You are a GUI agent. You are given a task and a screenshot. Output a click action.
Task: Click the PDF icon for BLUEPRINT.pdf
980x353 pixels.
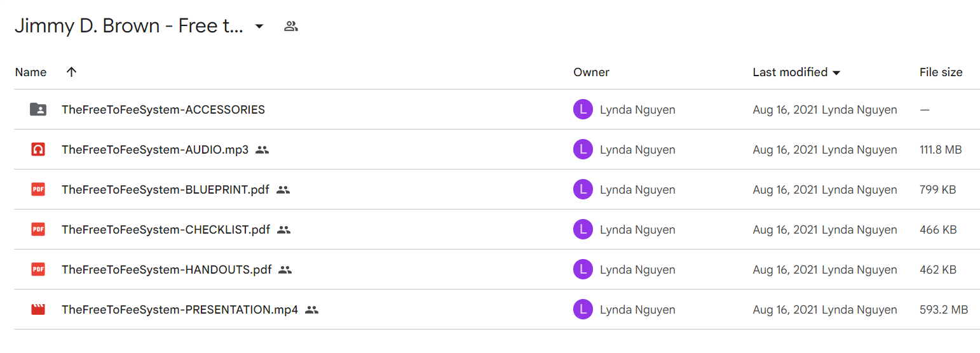pyautogui.click(x=38, y=189)
